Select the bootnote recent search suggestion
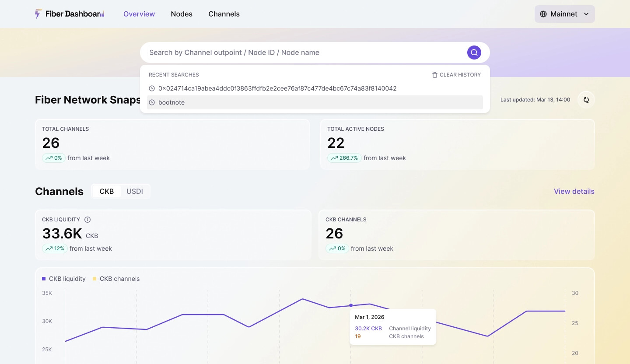This screenshot has height=364, width=630. pos(171,102)
